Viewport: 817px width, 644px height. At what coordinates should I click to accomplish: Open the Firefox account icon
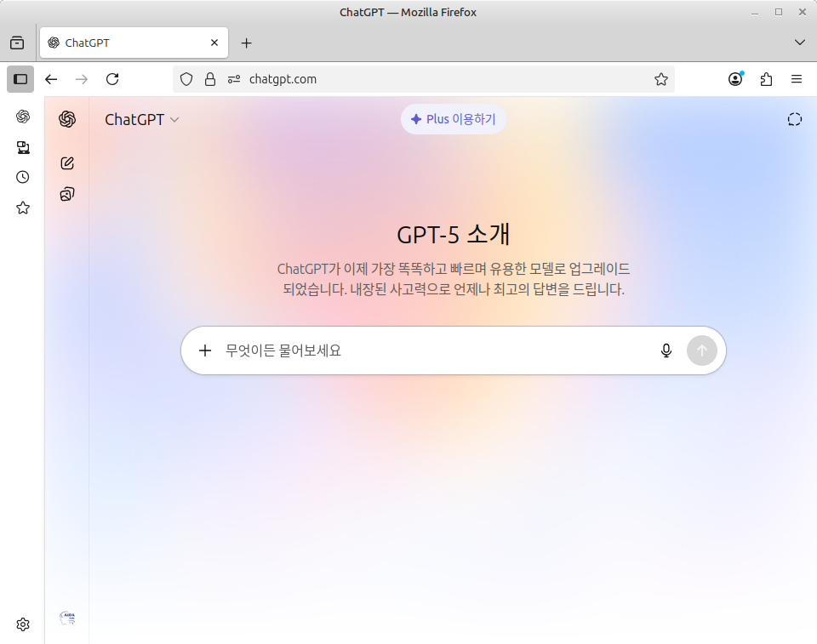(735, 79)
